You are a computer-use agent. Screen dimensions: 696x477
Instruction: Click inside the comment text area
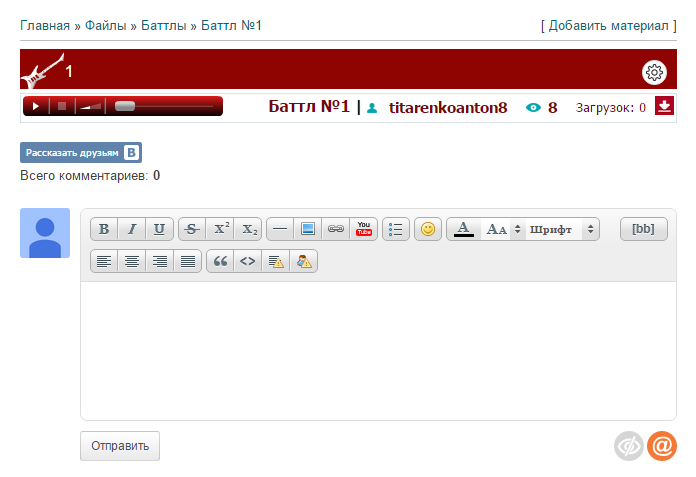378,351
